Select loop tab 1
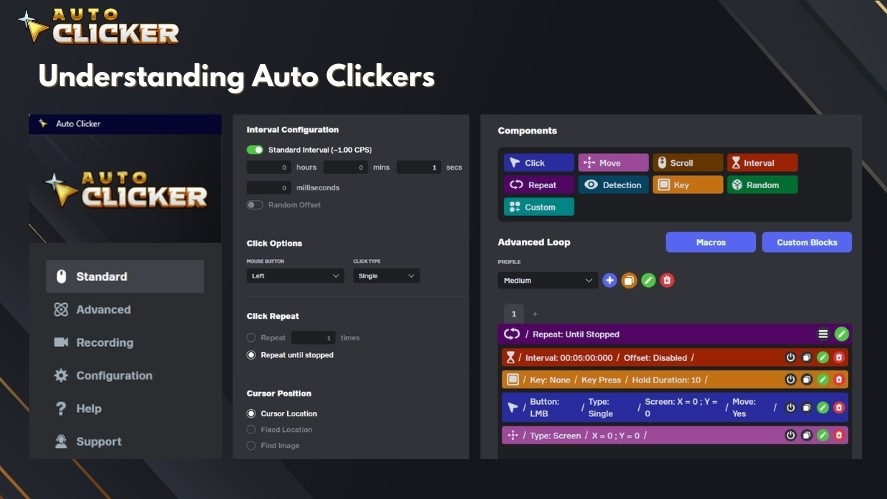The width and height of the screenshot is (887, 499). click(514, 313)
